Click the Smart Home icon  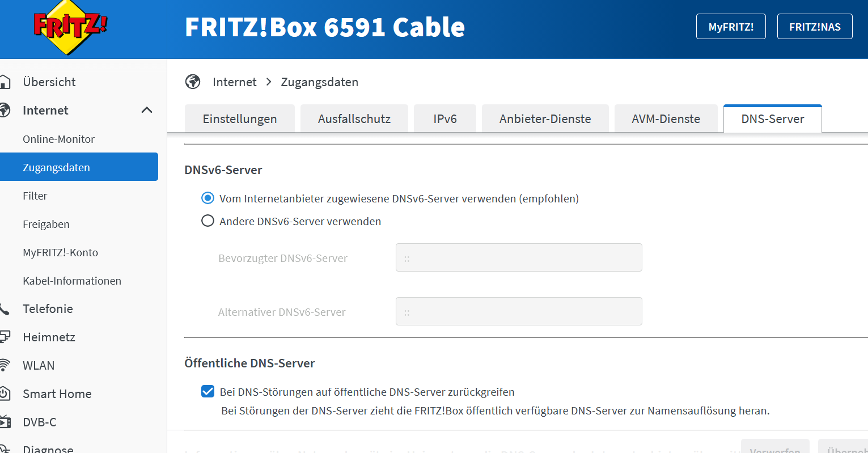click(x=5, y=393)
